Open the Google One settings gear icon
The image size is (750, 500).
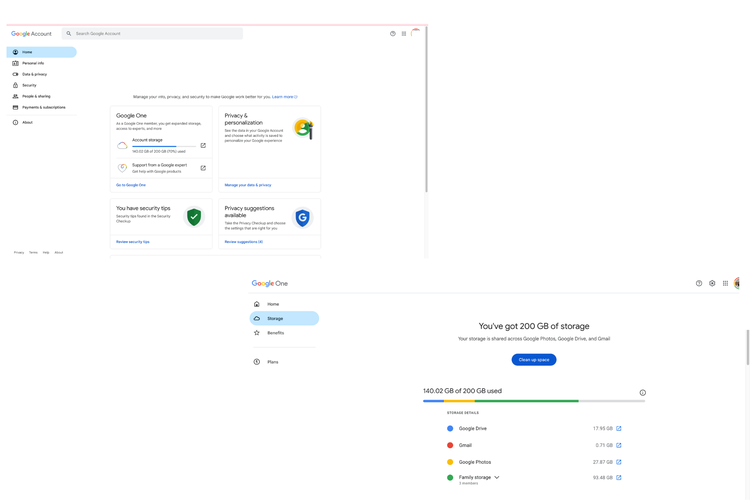coord(712,283)
